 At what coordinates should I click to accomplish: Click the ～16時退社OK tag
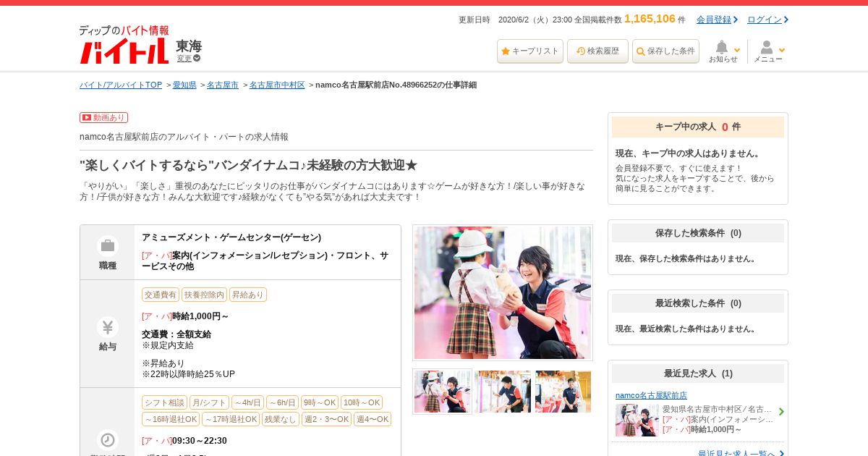coord(171,419)
